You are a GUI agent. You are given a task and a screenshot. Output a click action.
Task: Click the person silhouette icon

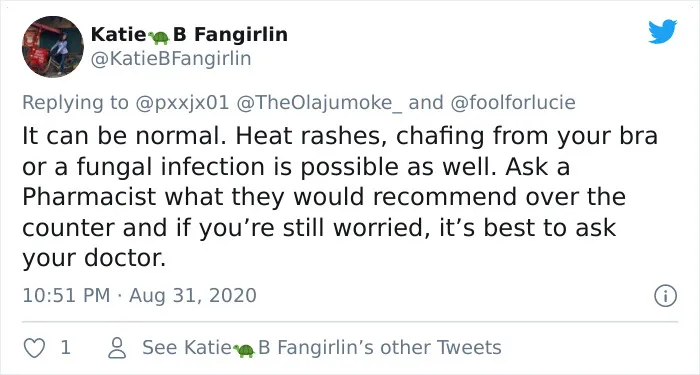pos(117,348)
